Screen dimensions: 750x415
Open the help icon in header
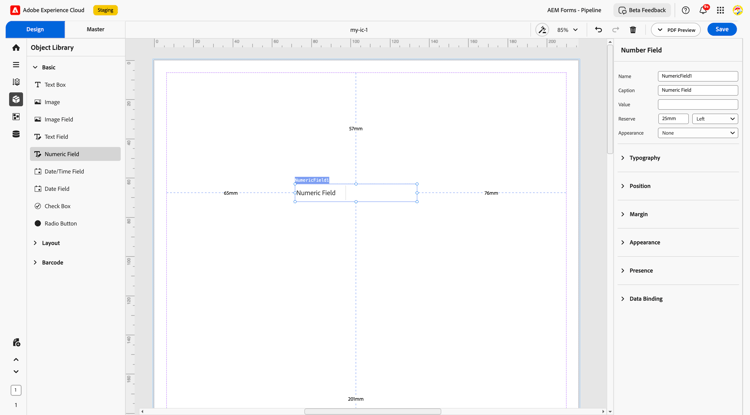[685, 10]
